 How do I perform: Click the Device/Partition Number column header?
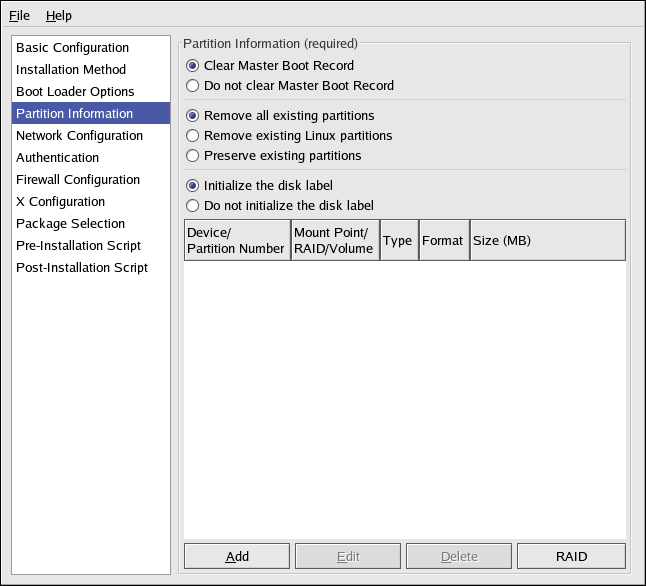pos(237,240)
